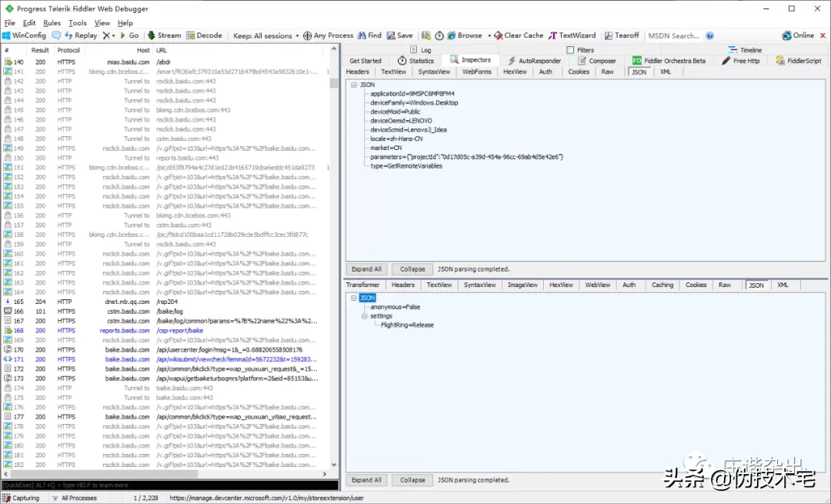The height and width of the screenshot is (504, 831).
Task: Click the Clear Cache icon
Action: point(498,35)
